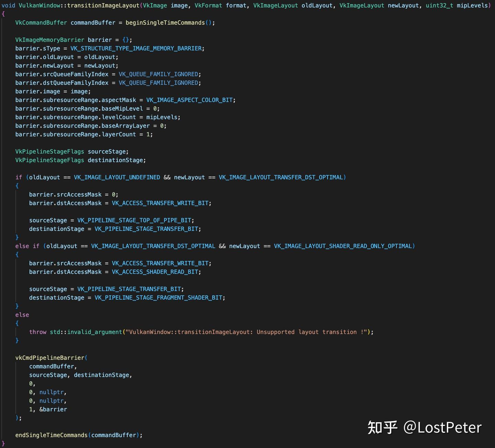
Task: Select the VK_IMAGE_ASPECT_COLOR_BIT constant
Action: coord(189,100)
